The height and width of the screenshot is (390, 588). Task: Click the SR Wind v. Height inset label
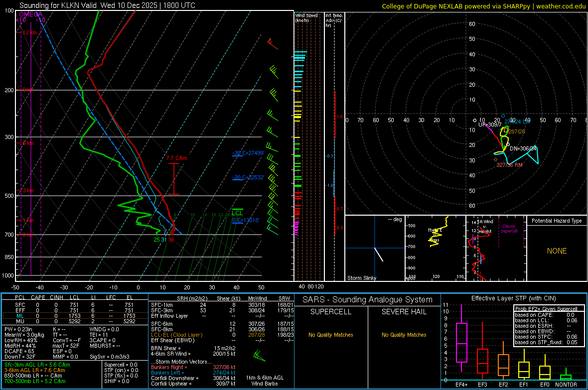click(484, 227)
